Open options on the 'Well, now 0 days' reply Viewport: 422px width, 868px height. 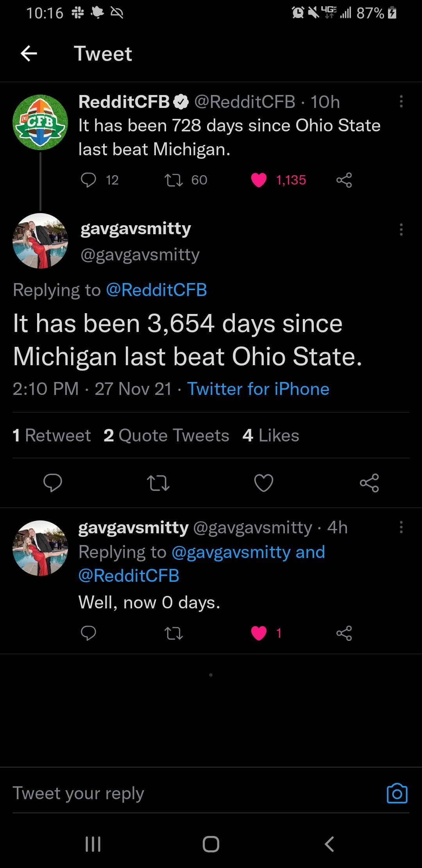[401, 527]
